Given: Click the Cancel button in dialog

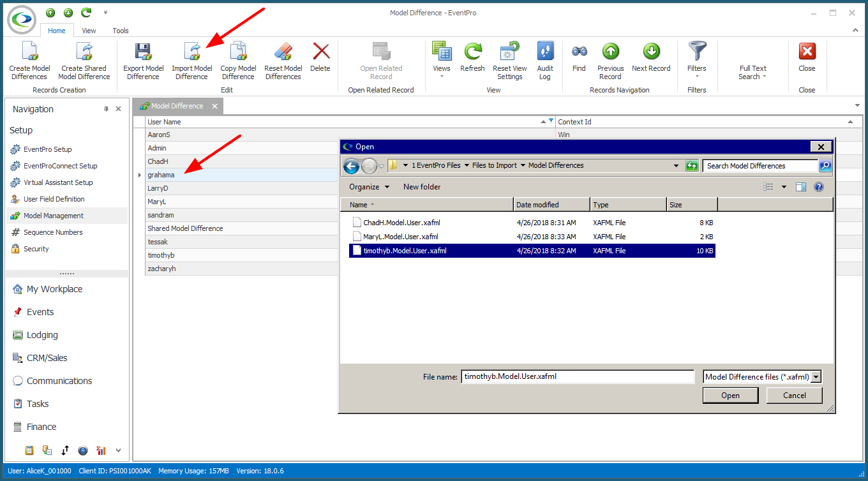Looking at the screenshot, I should point(795,396).
